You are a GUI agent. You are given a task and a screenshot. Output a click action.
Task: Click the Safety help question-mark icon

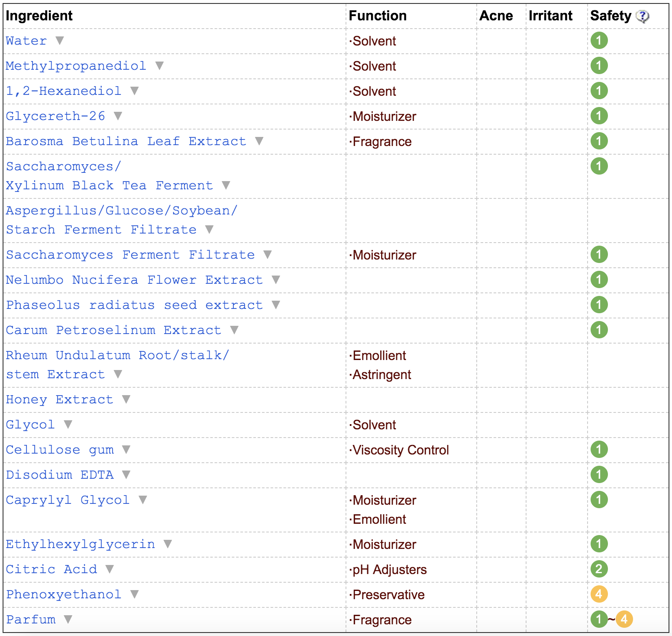pos(643,16)
